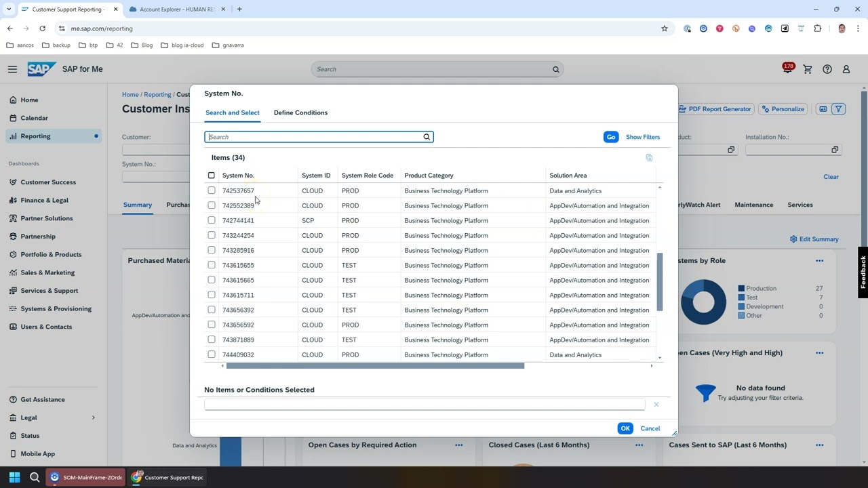Image resolution: width=868 pixels, height=488 pixels.
Task: Click the Feedback side tab
Action: tap(863, 272)
